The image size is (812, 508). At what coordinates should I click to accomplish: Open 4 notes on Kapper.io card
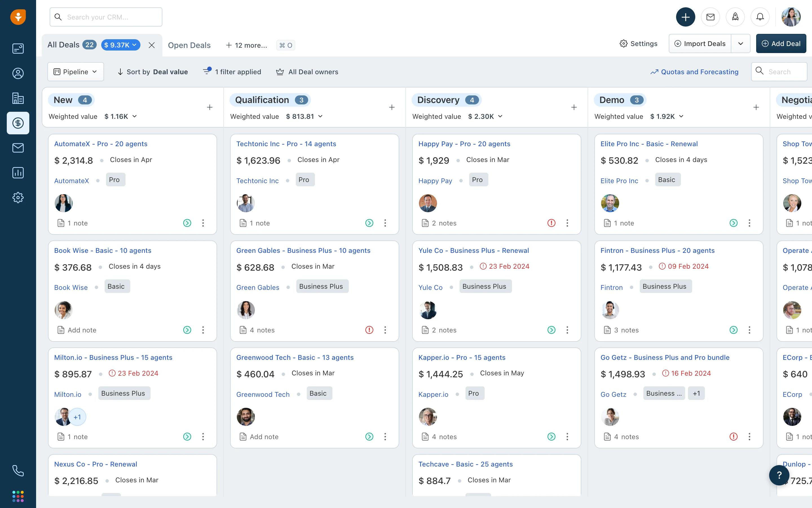pos(439,437)
